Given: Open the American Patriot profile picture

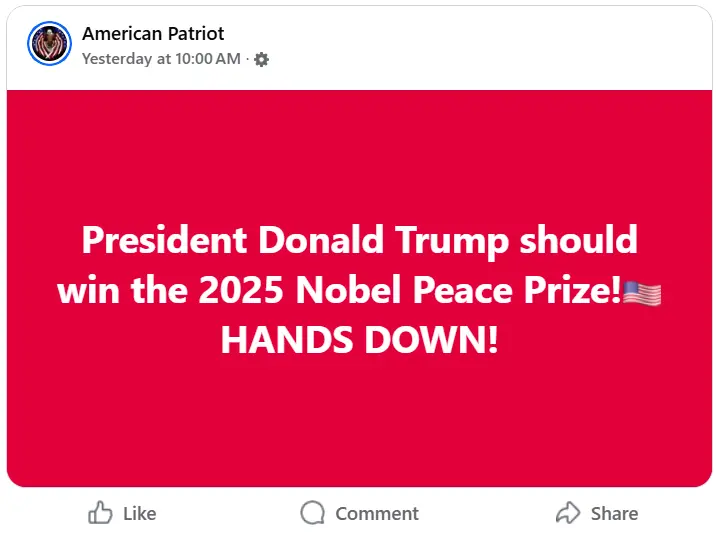Looking at the screenshot, I should coord(49,43).
